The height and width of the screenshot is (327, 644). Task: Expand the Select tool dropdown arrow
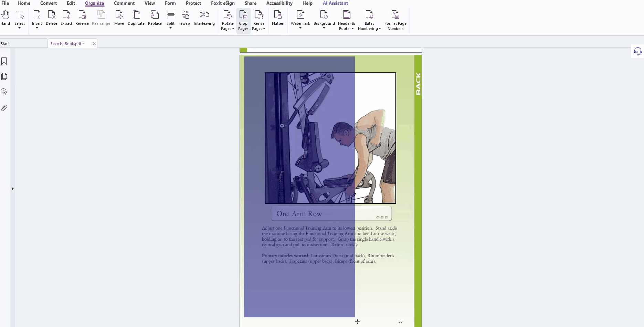tap(20, 28)
